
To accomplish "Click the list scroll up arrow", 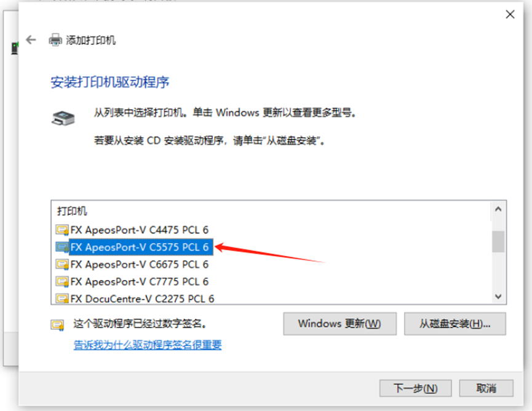I will (x=498, y=209).
